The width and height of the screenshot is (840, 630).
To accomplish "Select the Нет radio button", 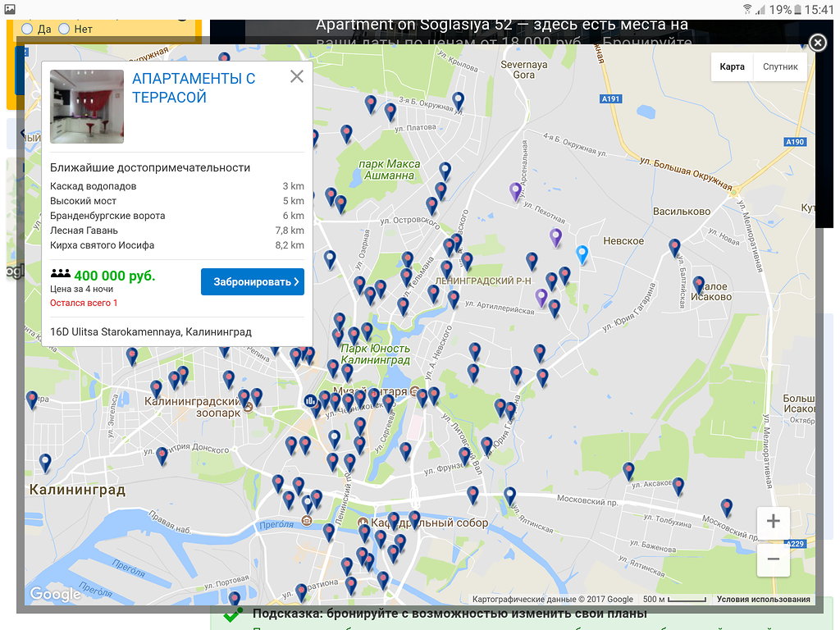I will [64, 29].
